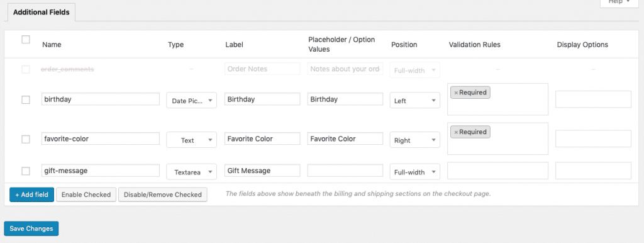This screenshot has height=243, width=644.
Task: Check the birthday field row checkbox
Action: (26, 99)
